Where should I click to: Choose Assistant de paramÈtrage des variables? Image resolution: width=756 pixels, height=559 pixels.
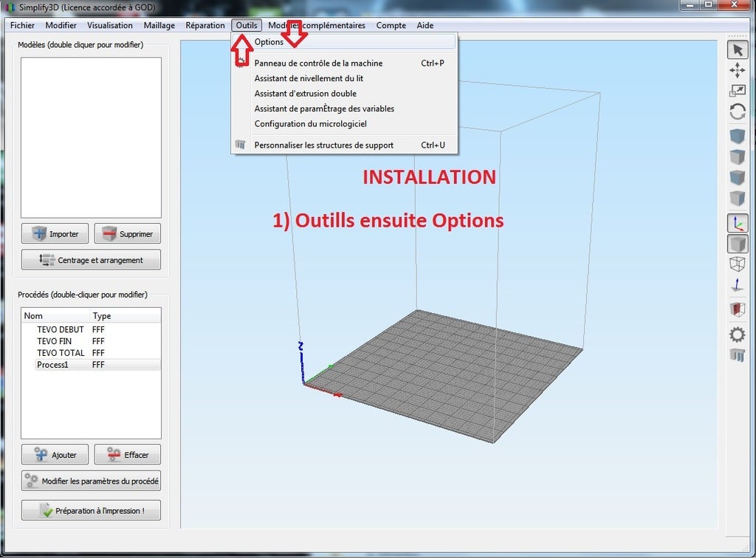point(344,109)
